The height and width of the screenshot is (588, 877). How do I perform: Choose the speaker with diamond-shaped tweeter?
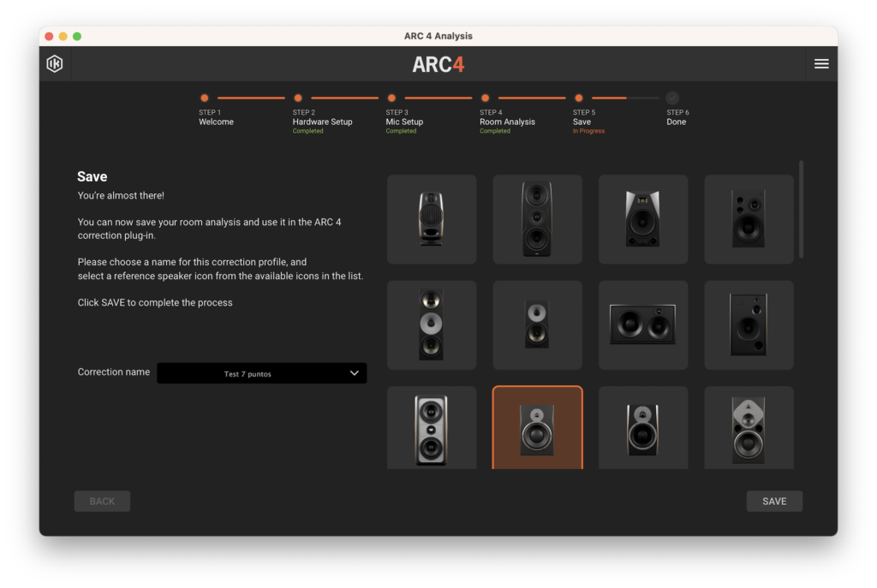[x=749, y=429]
